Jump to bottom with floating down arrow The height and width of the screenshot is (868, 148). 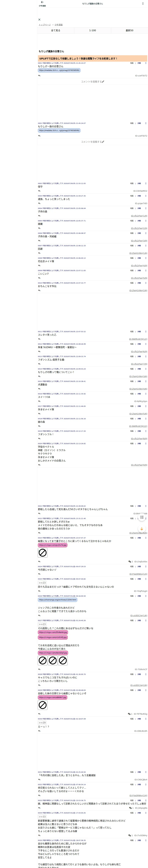(142, 529)
